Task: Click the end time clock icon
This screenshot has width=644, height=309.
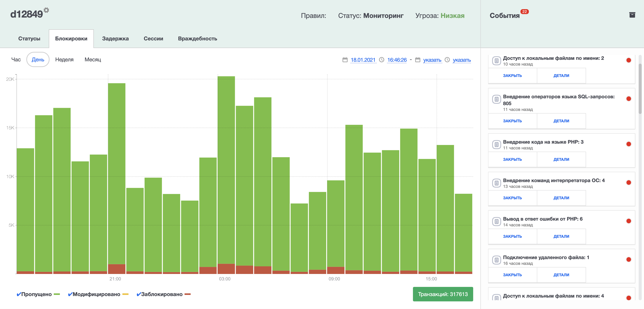Action: point(447,60)
